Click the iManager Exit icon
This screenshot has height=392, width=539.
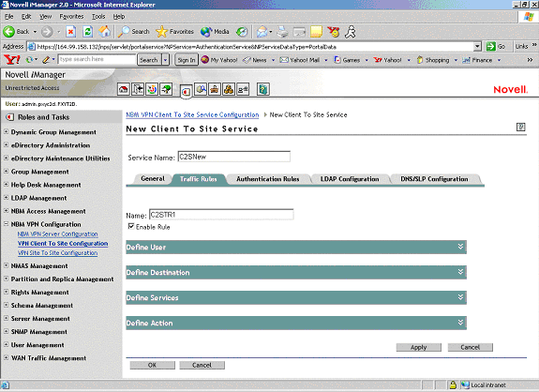click(x=138, y=89)
